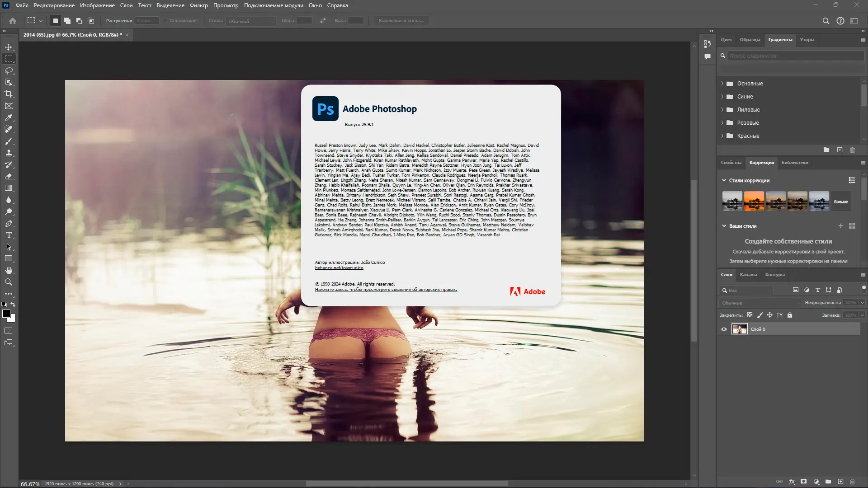Switch to the Каналы tab

pyautogui.click(x=748, y=275)
